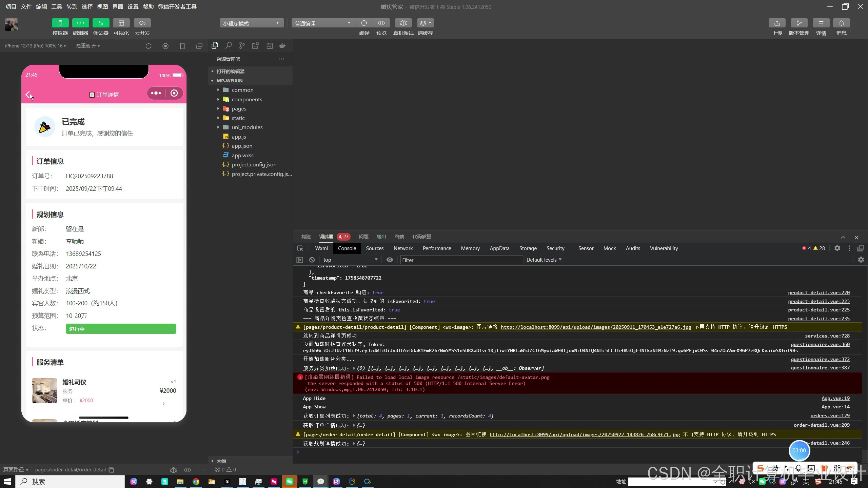
Task: Toggle the 编辑器 editor panel button
Action: (80, 23)
